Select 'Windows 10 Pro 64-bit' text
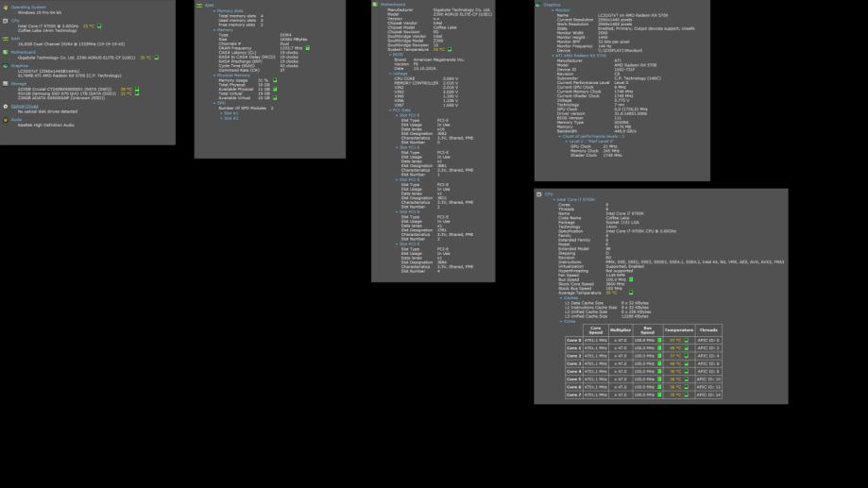This screenshot has height=488, width=868. pos(40,12)
